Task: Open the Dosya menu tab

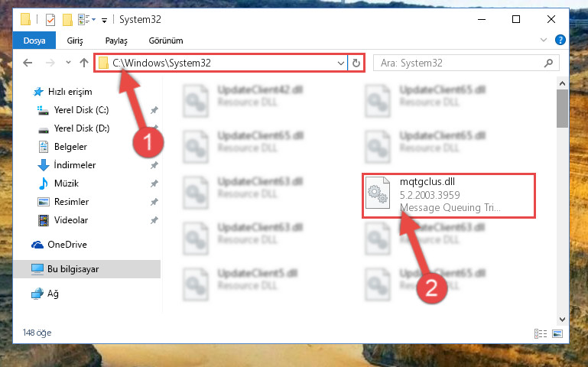Action: (34, 41)
